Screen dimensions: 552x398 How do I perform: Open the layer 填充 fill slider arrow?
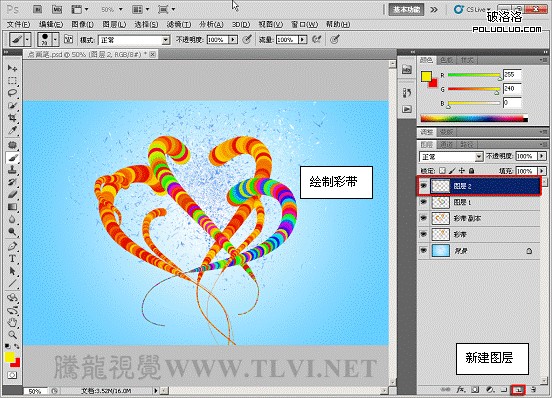[542, 171]
